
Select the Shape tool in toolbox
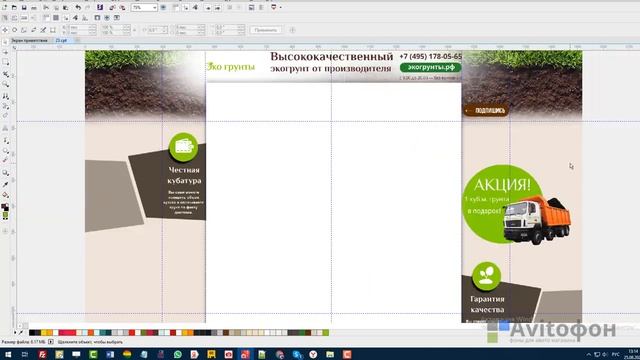5,52
